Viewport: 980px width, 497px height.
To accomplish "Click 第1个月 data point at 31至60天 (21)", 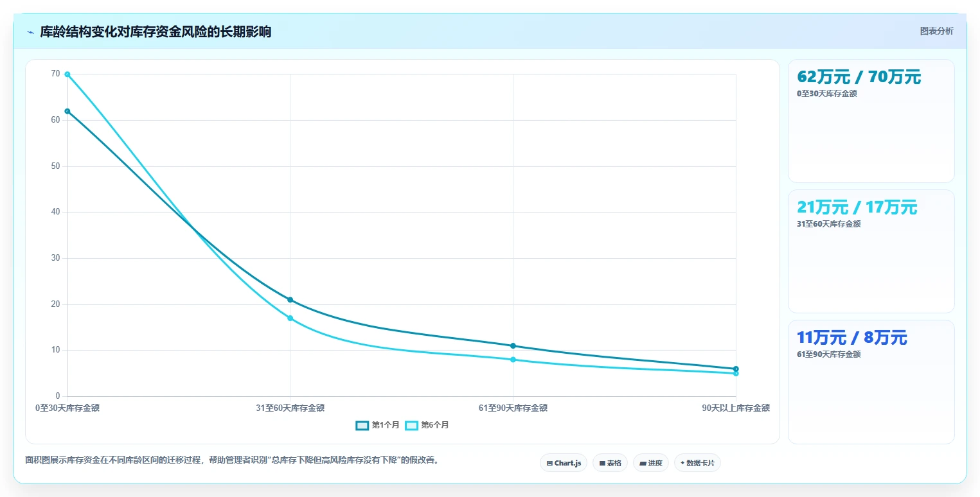I will (290, 300).
